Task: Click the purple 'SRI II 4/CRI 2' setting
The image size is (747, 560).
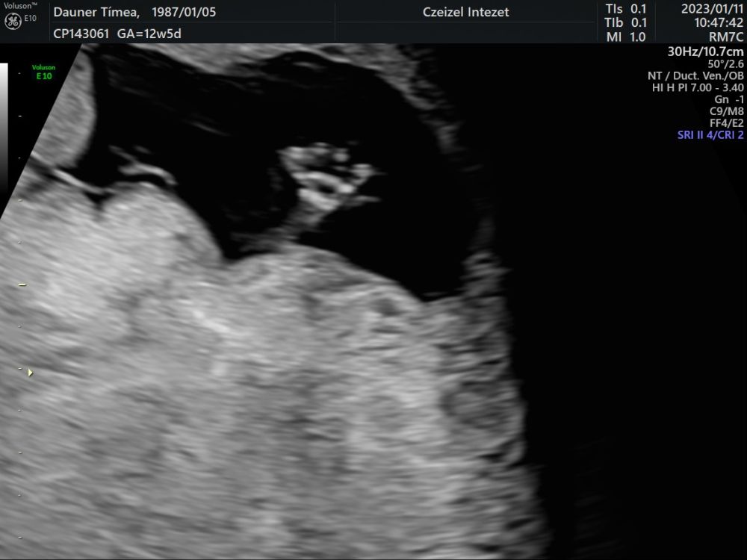Action: [x=710, y=134]
